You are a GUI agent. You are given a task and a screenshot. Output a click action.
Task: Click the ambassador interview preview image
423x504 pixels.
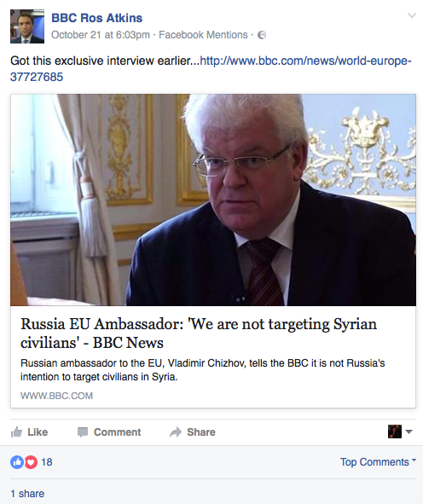213,200
